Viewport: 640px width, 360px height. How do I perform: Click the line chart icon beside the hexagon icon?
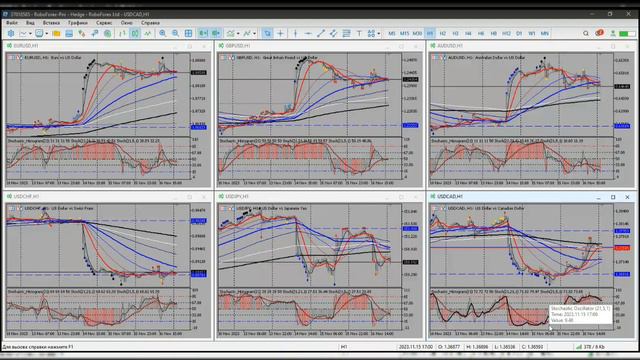(x=23, y=33)
